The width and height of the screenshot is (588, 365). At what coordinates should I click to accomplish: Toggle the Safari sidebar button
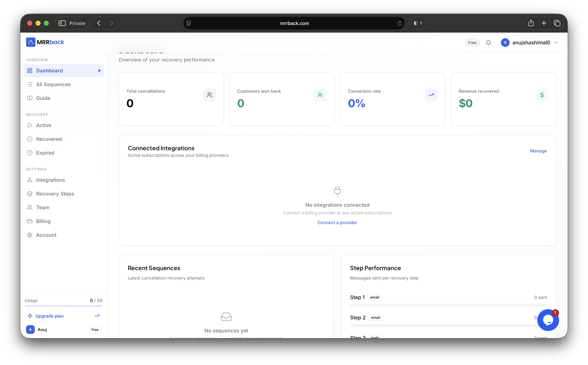pos(62,23)
